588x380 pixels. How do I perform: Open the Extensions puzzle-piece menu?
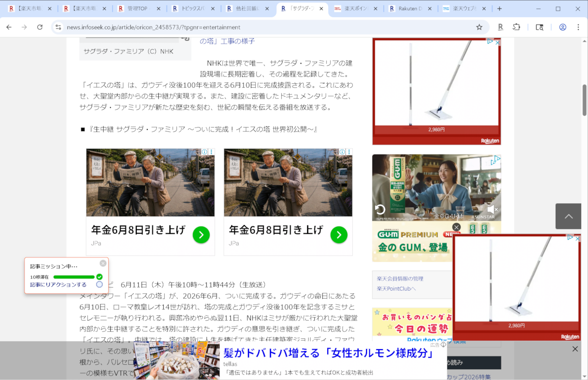(x=516, y=27)
